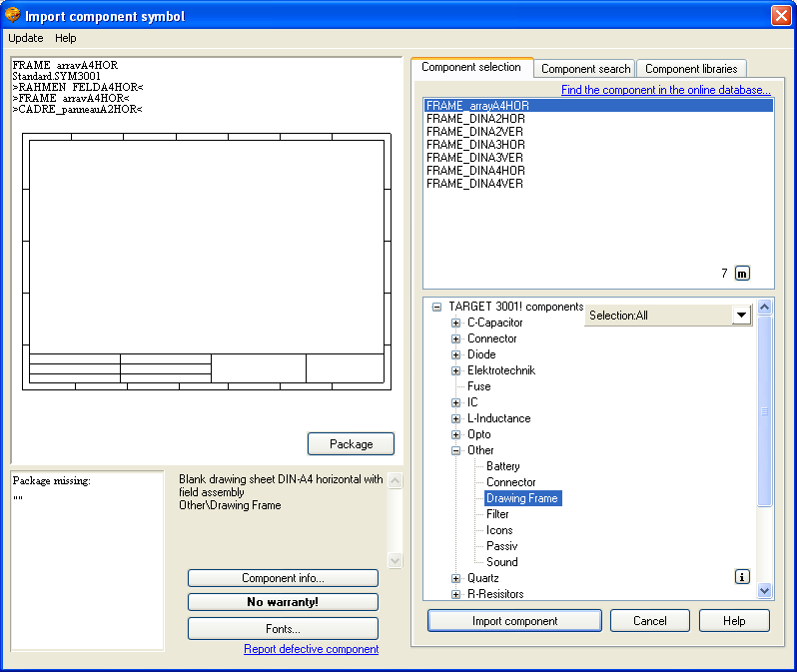Expand the Quartz category
The height and width of the screenshot is (672, 797).
click(x=456, y=578)
